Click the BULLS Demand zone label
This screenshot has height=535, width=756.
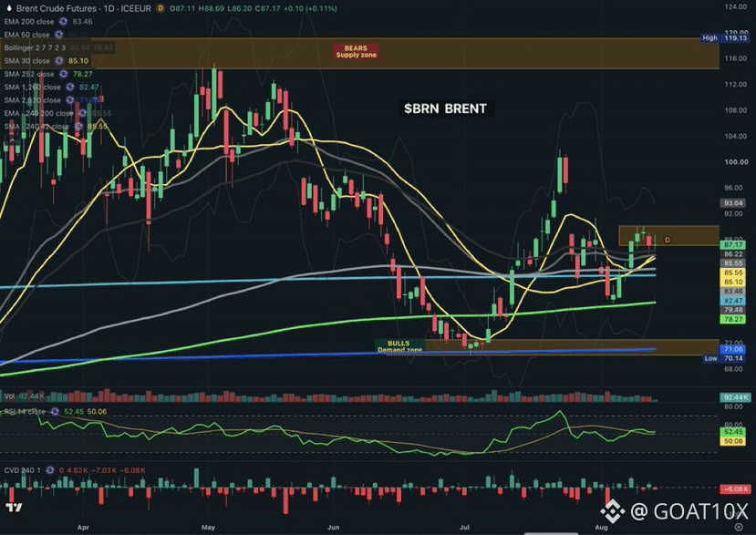point(399,346)
